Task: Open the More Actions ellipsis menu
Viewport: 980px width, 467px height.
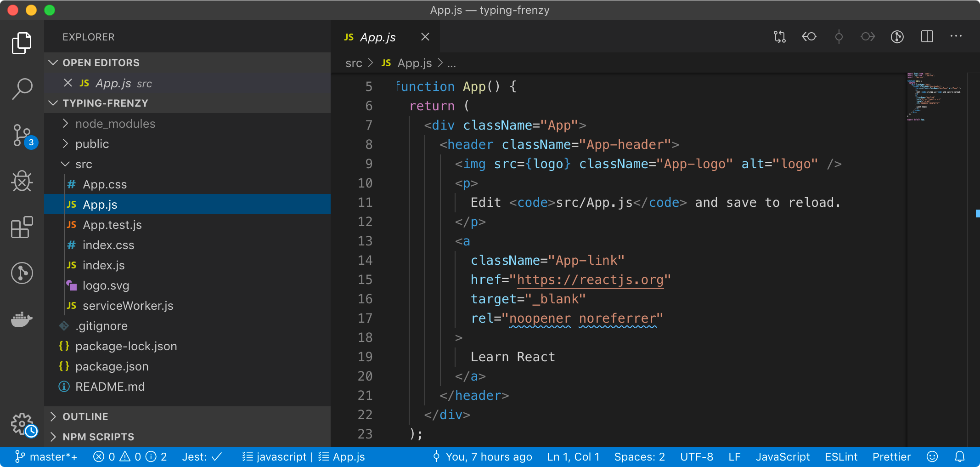Action: point(956,36)
